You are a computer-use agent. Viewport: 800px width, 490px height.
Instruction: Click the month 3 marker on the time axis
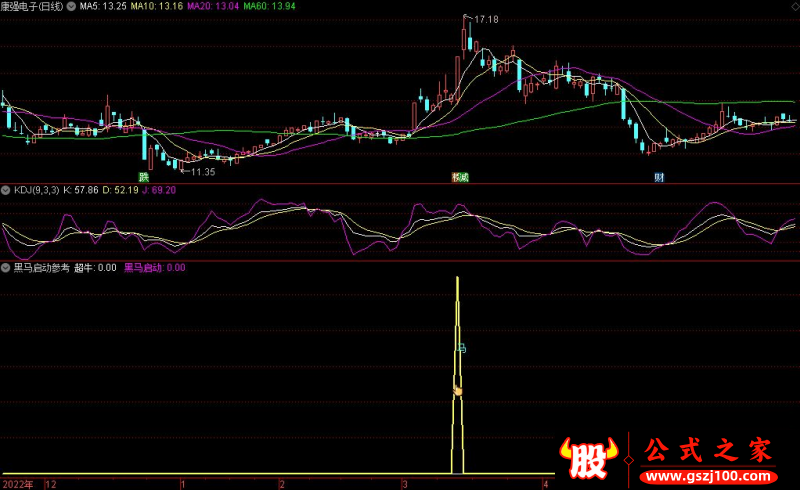tap(405, 483)
